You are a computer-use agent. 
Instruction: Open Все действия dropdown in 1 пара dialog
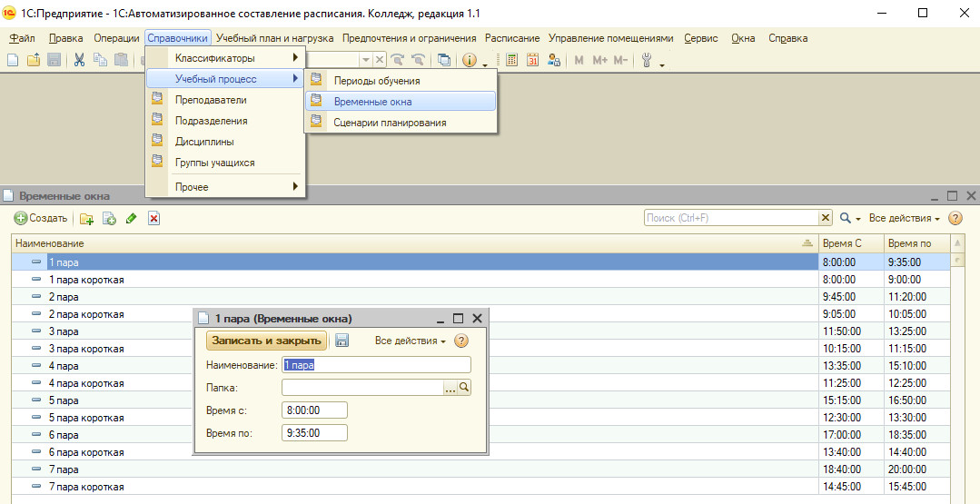click(410, 341)
